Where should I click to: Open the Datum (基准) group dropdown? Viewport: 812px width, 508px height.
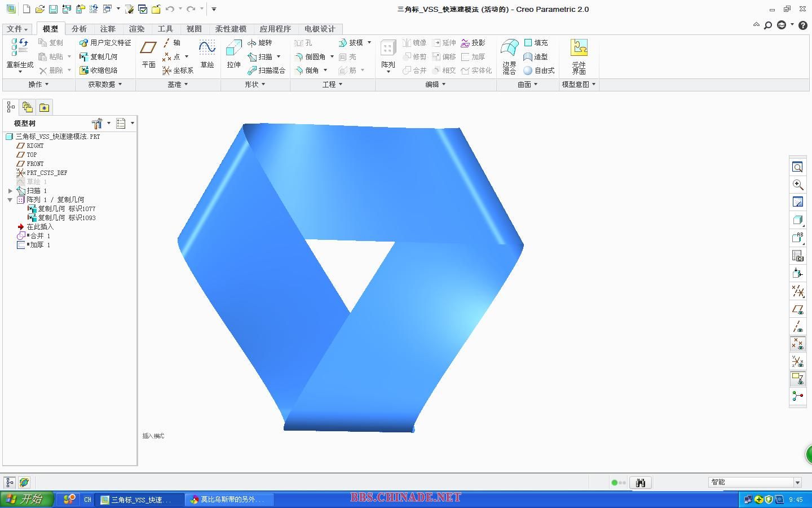tap(178, 85)
